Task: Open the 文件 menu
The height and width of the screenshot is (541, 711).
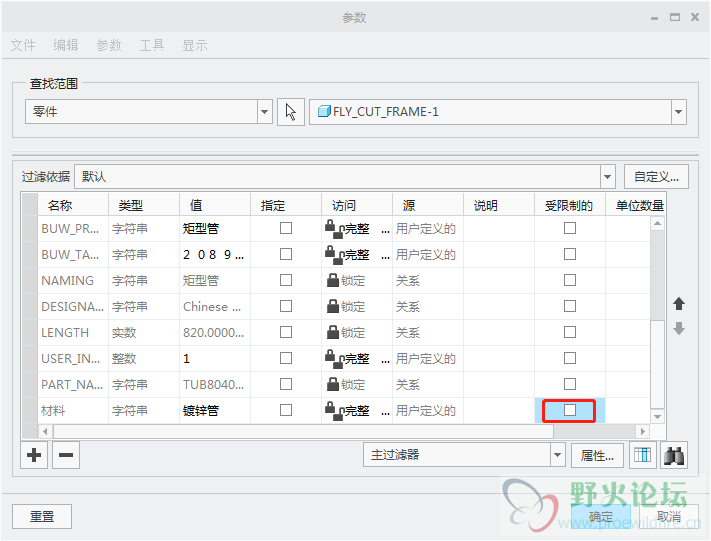Action: tap(23, 45)
